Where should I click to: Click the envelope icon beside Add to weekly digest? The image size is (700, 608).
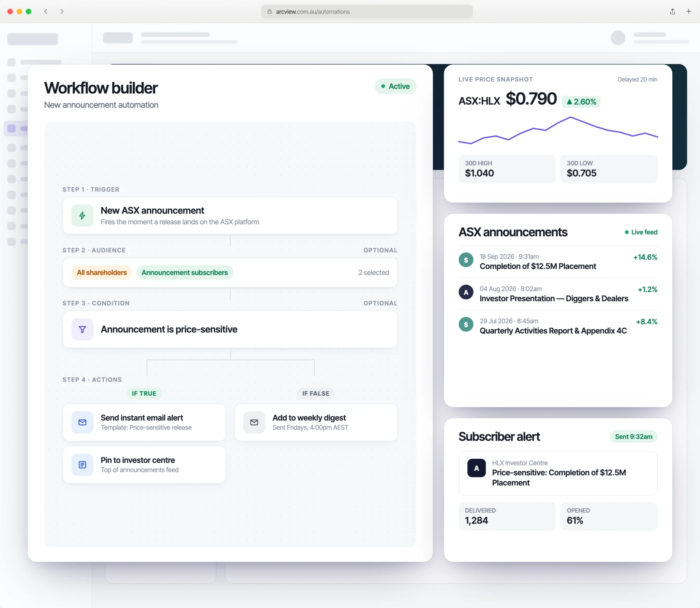pyautogui.click(x=254, y=423)
